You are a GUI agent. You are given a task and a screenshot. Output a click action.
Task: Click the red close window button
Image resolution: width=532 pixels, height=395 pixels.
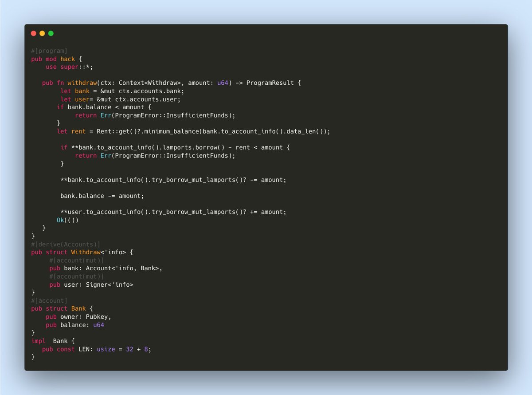[x=33, y=33]
